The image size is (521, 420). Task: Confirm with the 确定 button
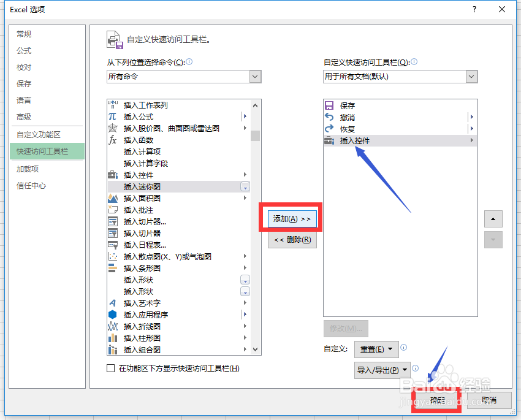pos(436,399)
